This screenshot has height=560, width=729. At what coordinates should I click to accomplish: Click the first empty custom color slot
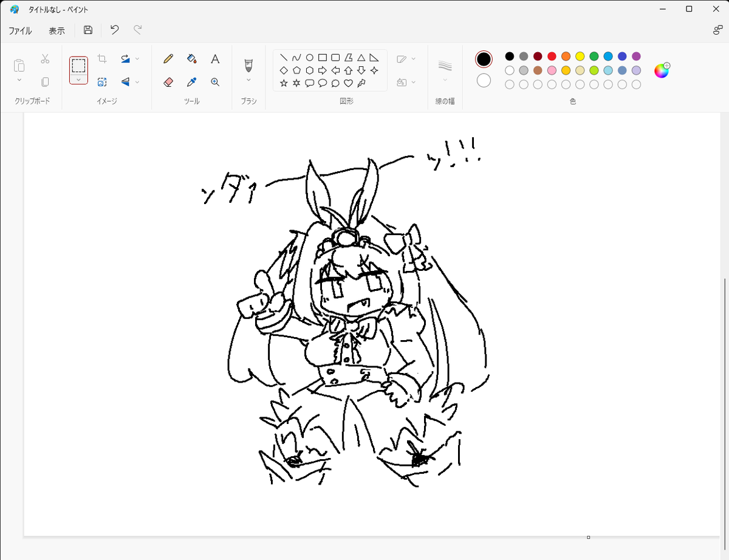pyautogui.click(x=510, y=84)
